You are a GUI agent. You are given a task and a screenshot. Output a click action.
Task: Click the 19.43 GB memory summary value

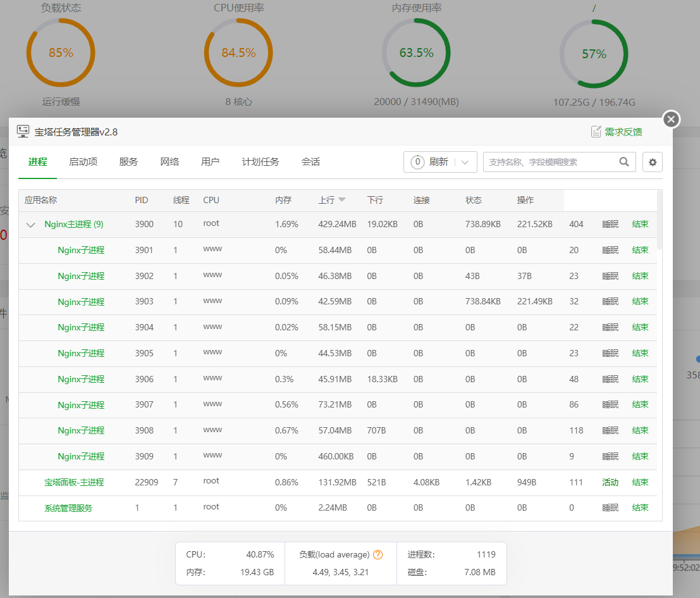pos(257,572)
